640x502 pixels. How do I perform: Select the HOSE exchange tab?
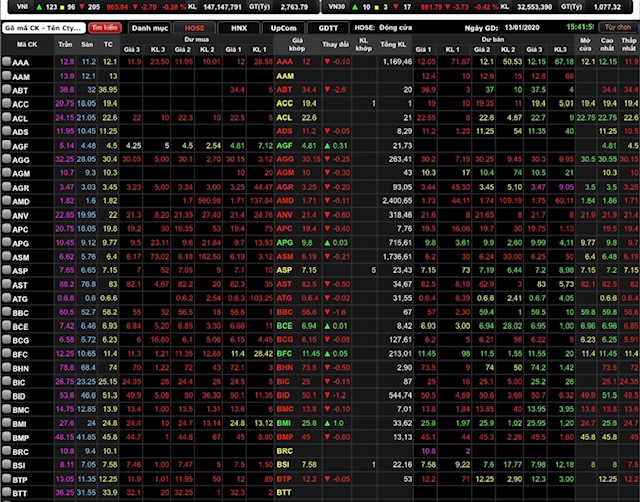pos(196,28)
